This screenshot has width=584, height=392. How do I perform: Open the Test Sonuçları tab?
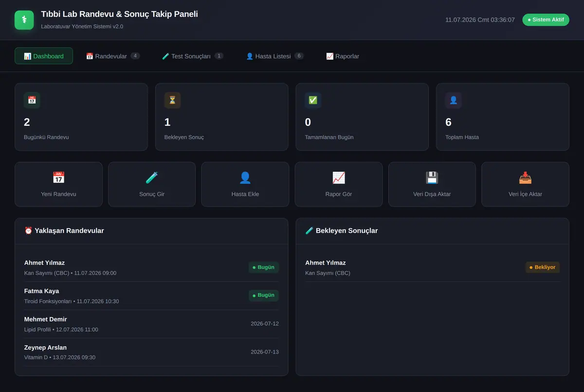(x=193, y=56)
